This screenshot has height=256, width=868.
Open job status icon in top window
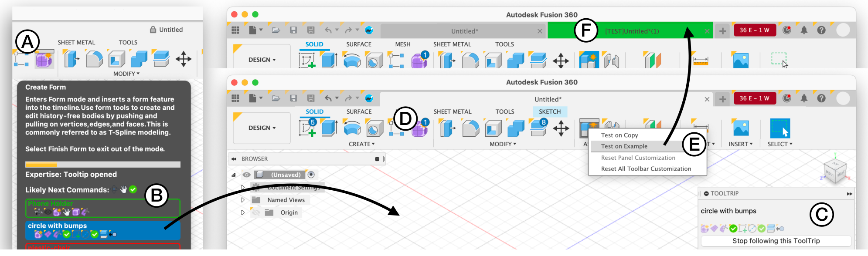coord(787,30)
